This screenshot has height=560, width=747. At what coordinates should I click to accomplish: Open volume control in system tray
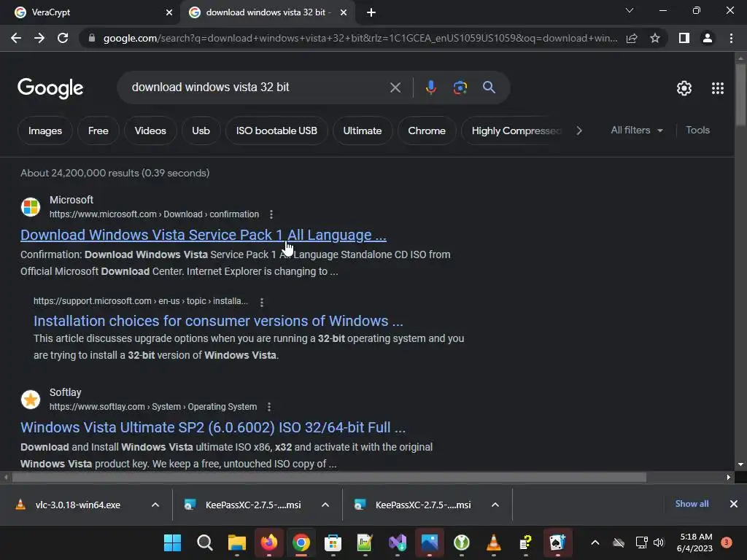click(659, 542)
